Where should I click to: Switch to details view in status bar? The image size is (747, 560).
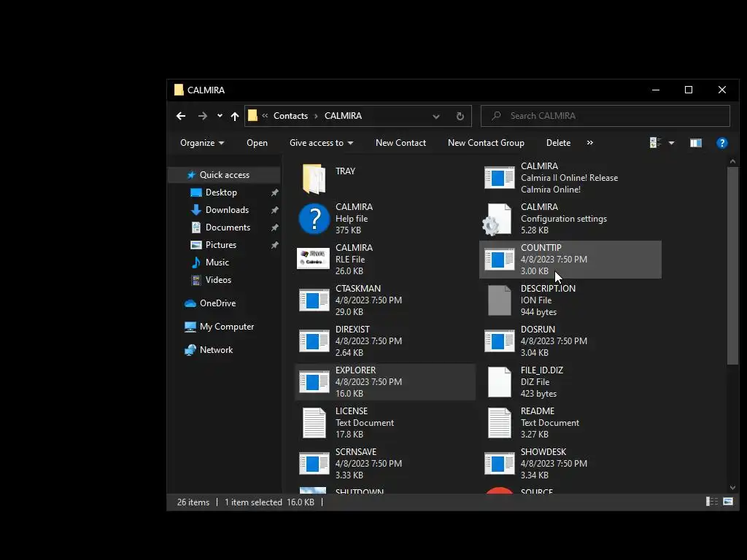[x=711, y=502]
